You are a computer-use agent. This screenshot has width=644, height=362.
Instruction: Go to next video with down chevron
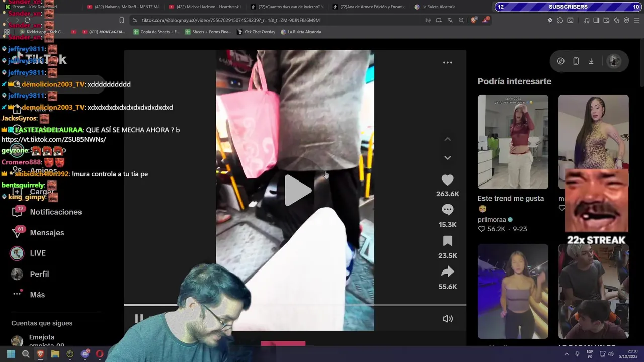(447, 158)
